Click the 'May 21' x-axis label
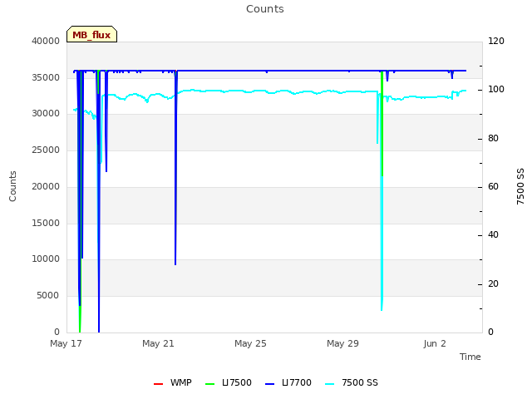 (158, 343)
